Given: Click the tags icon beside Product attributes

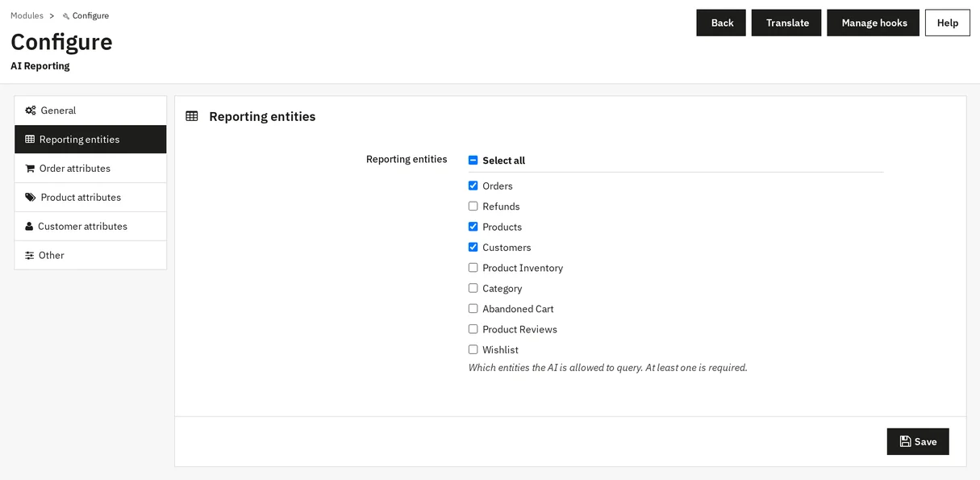Looking at the screenshot, I should 31,198.
